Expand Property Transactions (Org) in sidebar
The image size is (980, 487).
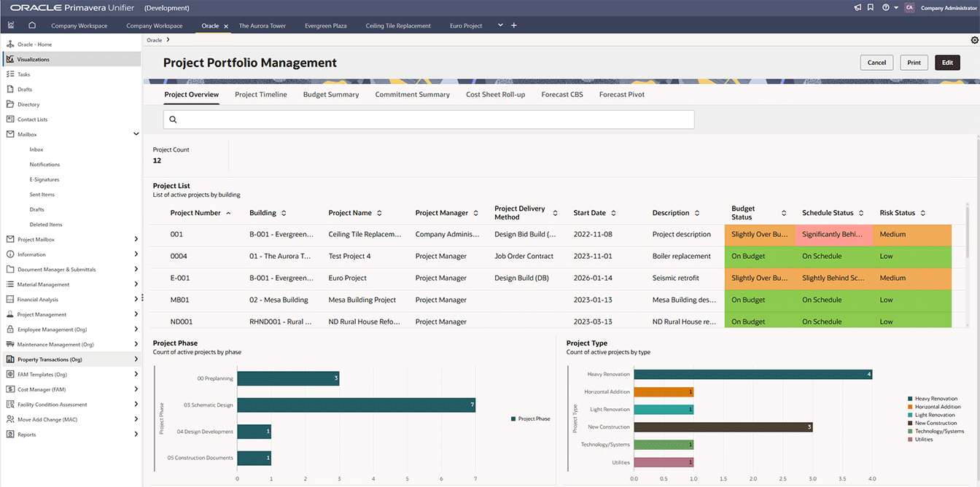136,359
